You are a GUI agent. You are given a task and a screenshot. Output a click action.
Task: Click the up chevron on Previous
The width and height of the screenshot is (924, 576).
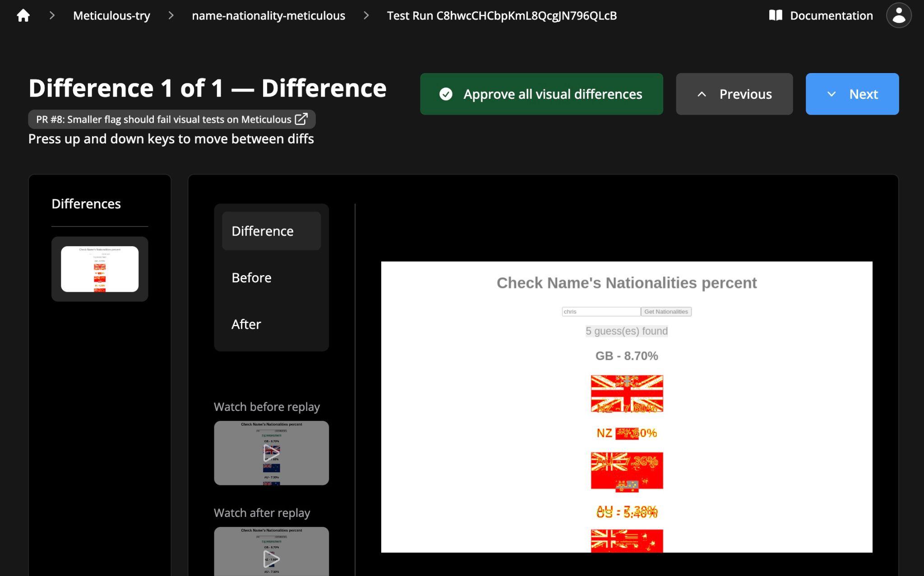pos(702,94)
